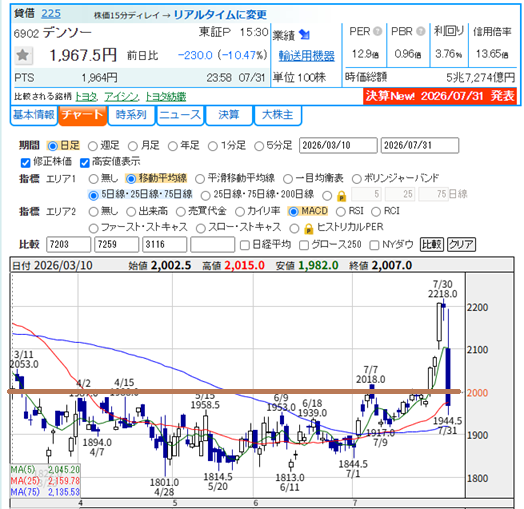Choose 5日線・25日線・75日線 option
Screen dimensions: 524x509
[x=93, y=195]
